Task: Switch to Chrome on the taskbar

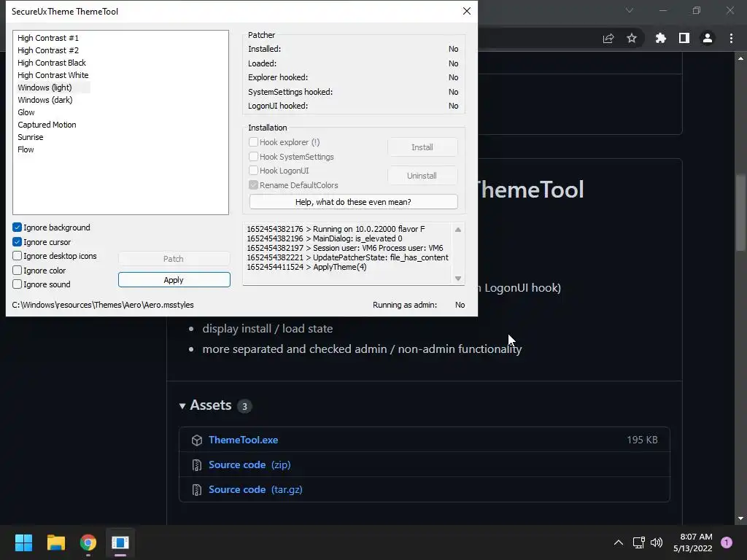Action: click(x=88, y=542)
